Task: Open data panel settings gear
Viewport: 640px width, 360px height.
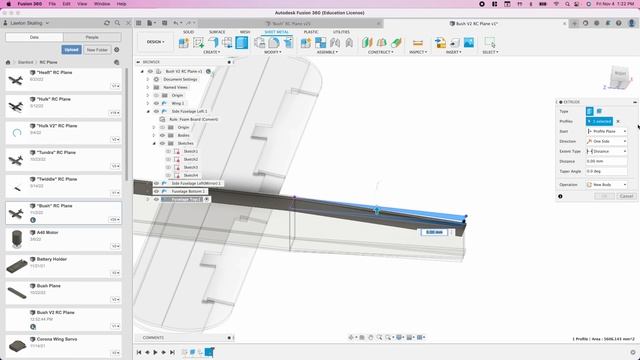Action: point(117,50)
